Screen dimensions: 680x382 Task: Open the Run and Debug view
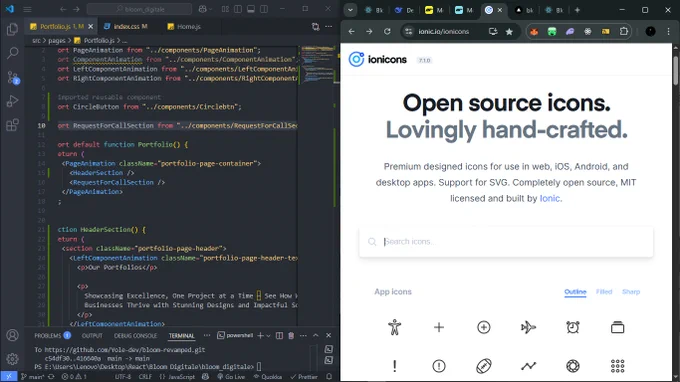[12, 101]
